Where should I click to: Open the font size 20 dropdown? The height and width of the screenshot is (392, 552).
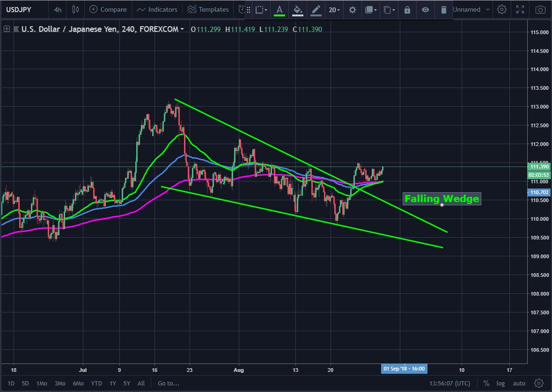(334, 10)
